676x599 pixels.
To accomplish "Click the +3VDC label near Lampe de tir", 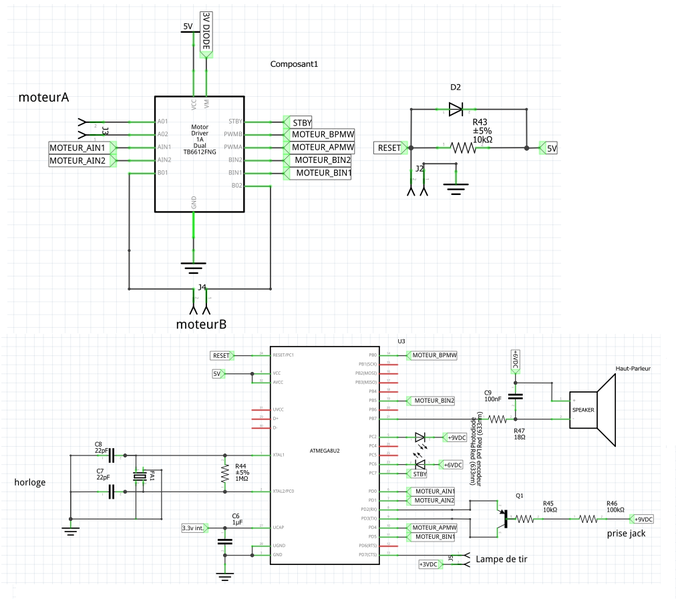I will (x=428, y=564).
